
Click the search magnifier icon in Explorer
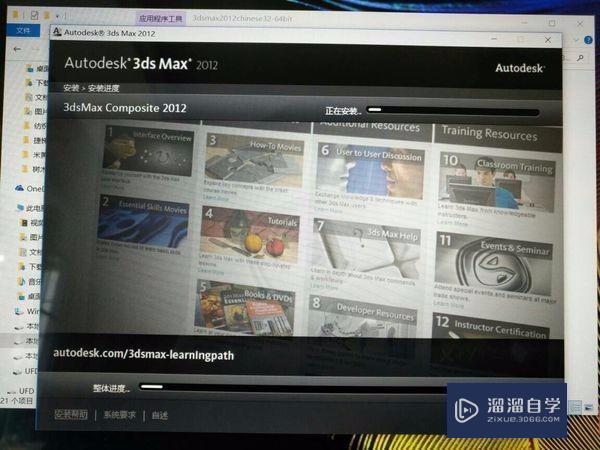click(x=580, y=58)
